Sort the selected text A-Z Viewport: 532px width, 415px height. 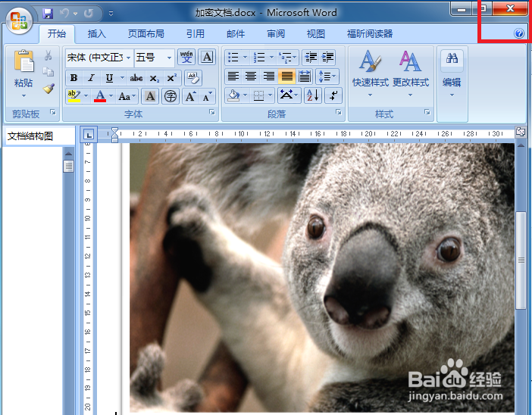312,95
